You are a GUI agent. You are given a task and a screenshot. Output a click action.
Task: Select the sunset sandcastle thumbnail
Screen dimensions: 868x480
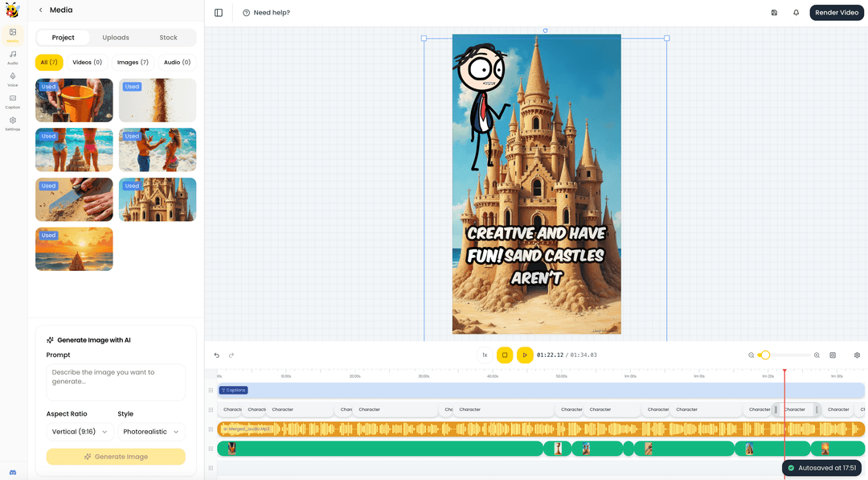coord(74,249)
